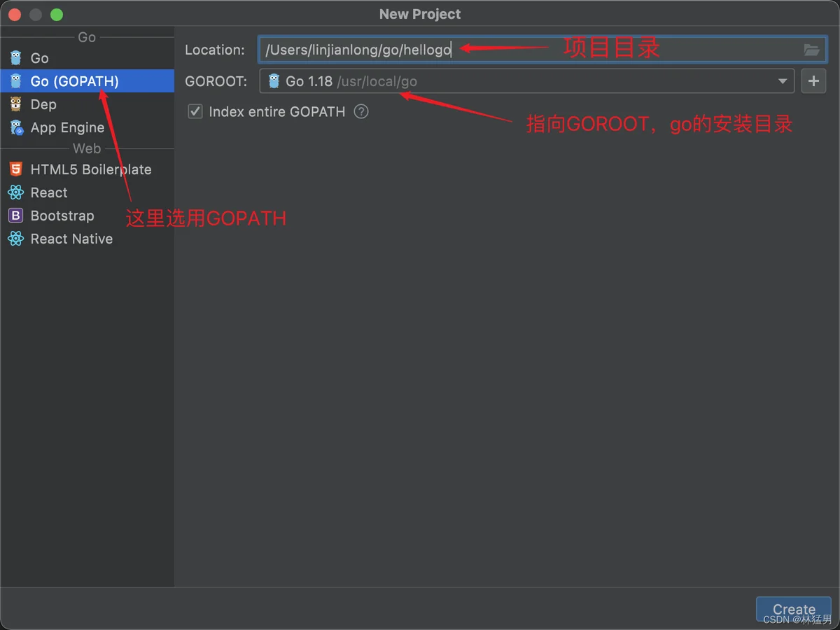Select the Go project type
The height and width of the screenshot is (630, 840).
(x=87, y=58)
